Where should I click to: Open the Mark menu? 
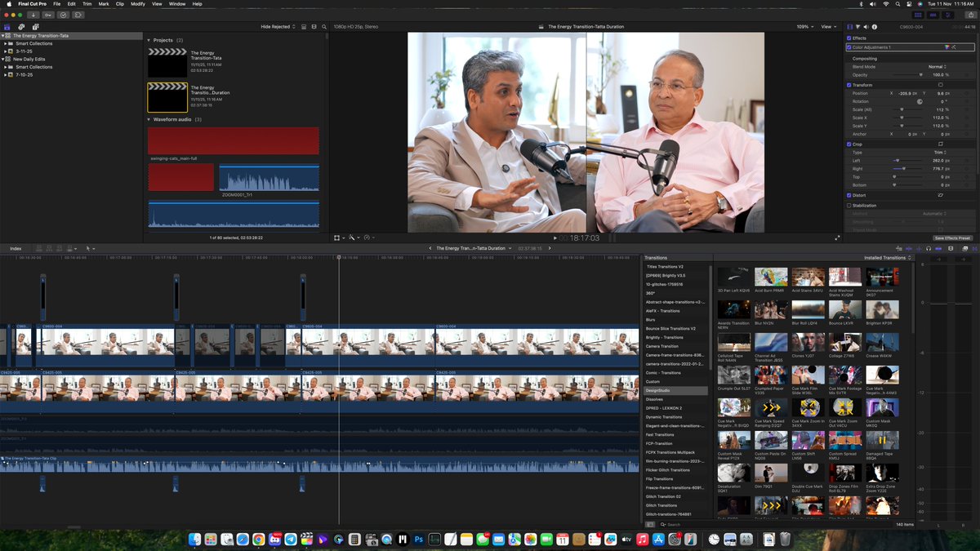click(104, 4)
